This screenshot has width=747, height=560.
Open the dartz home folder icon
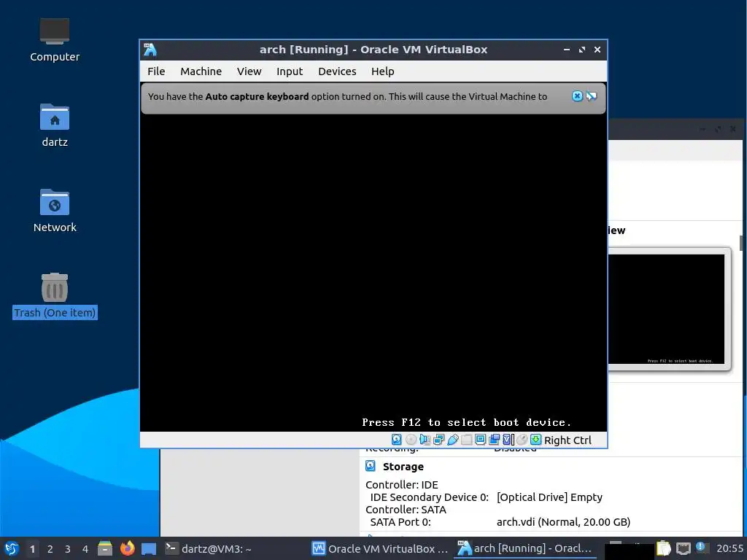(x=54, y=125)
